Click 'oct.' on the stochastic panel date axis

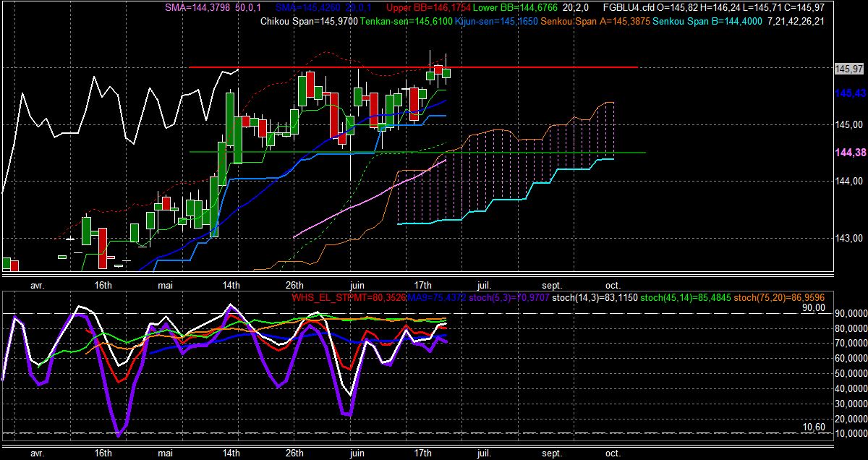tap(612, 453)
